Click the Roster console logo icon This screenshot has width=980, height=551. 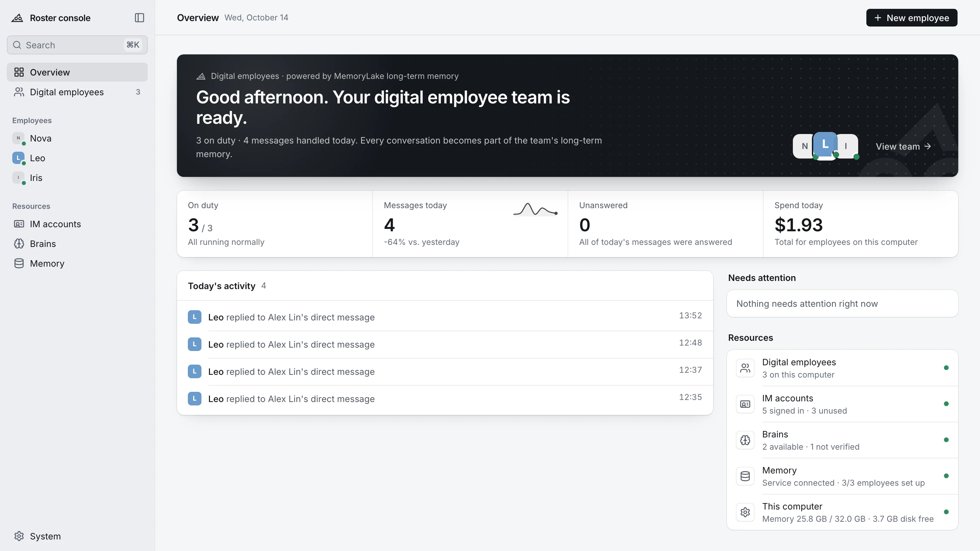pyautogui.click(x=17, y=18)
